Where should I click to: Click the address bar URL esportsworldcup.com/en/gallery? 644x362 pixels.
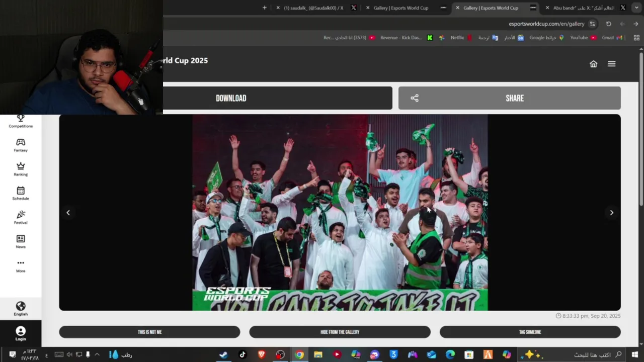click(546, 24)
